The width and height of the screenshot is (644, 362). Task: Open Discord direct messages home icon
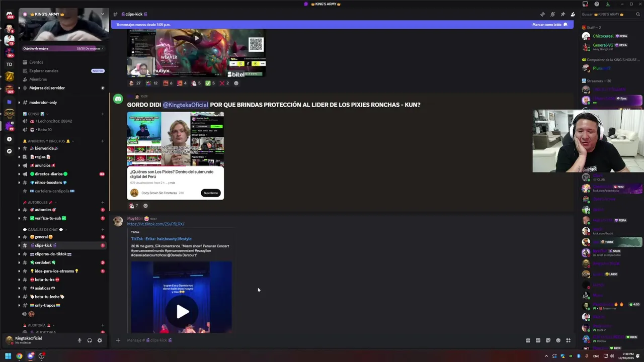[x=9, y=15]
